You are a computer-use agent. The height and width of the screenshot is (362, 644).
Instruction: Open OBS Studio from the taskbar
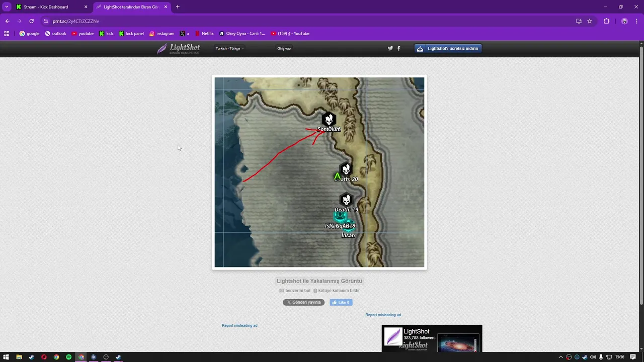click(x=106, y=357)
